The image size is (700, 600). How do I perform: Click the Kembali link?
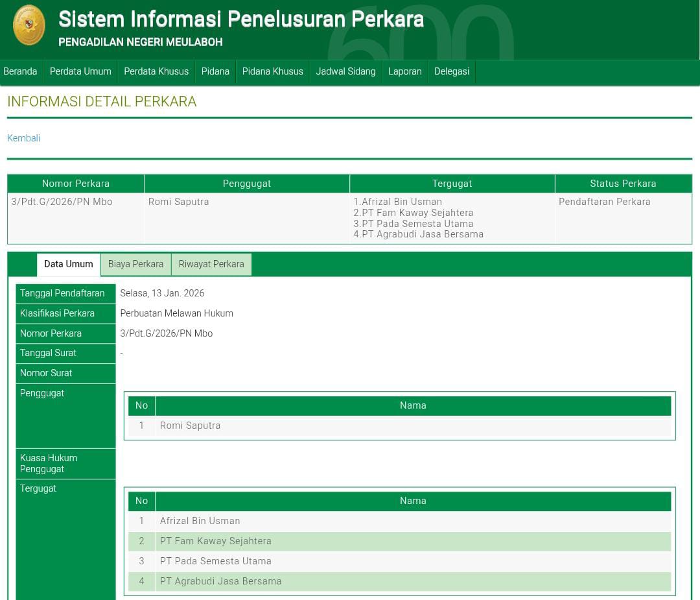(x=23, y=138)
